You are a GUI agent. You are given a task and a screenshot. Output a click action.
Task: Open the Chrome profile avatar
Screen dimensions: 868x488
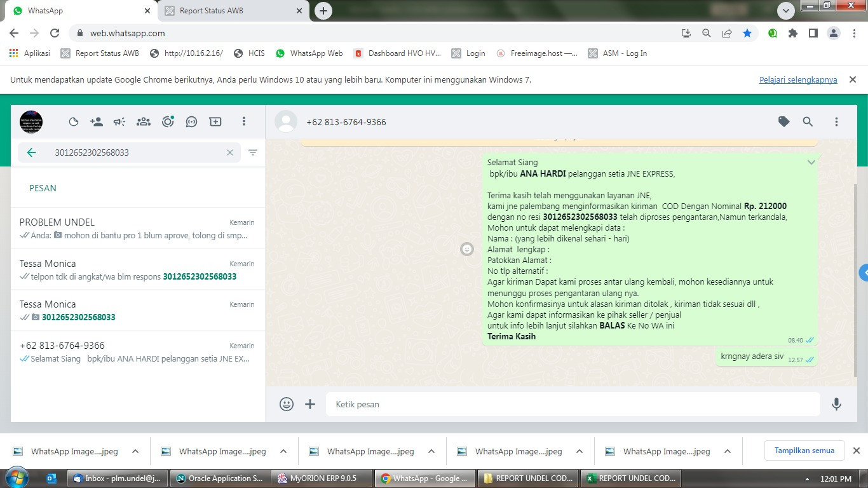point(834,33)
